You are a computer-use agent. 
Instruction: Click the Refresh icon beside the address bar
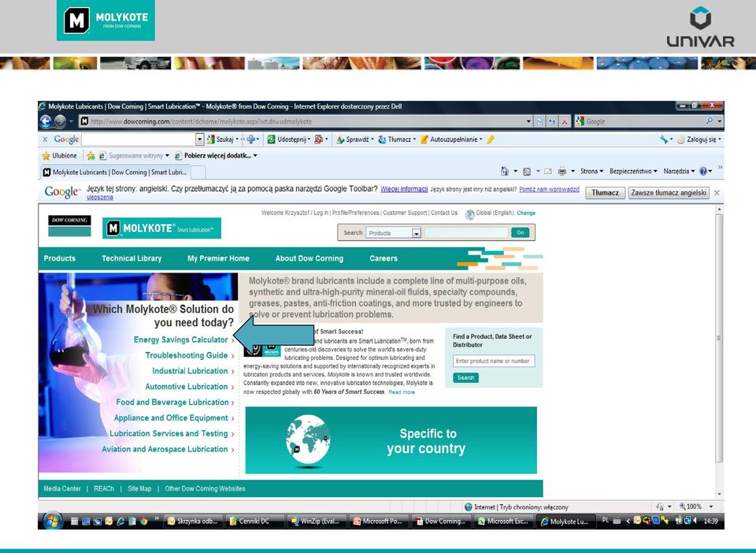click(x=552, y=121)
